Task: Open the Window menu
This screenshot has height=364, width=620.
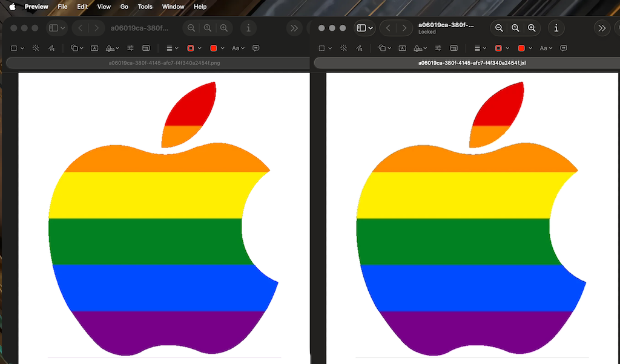Action: (x=173, y=7)
